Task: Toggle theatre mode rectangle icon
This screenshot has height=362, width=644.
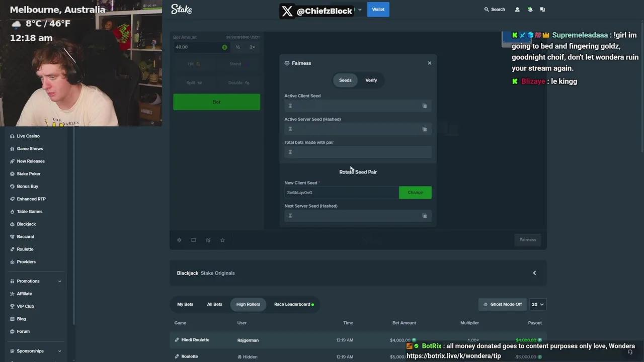Action: click(x=193, y=240)
